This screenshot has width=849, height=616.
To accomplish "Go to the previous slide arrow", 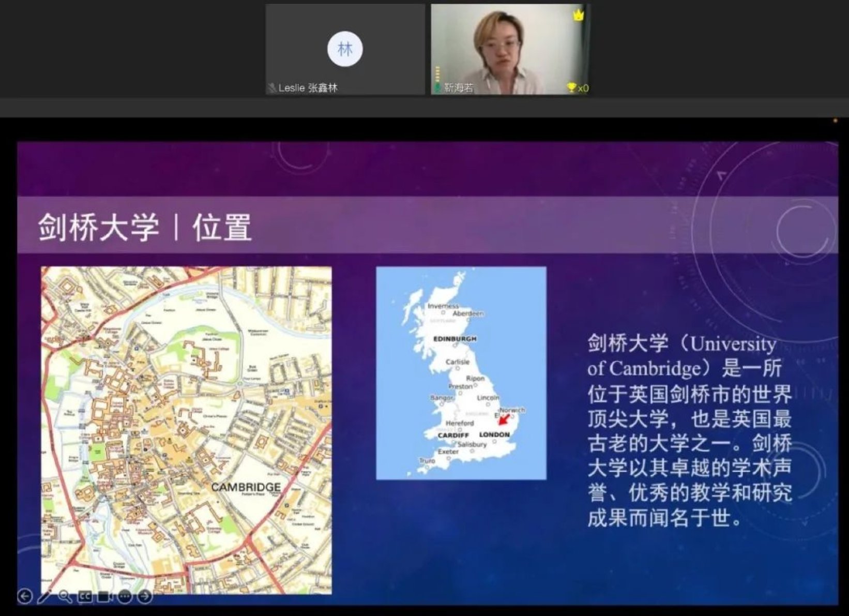I will [25, 596].
